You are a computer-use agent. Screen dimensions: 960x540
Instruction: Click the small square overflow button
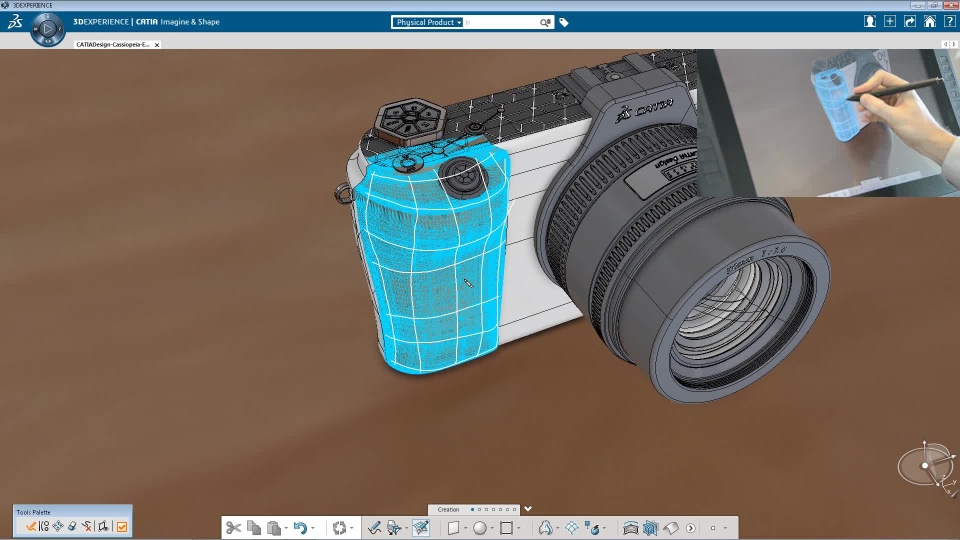click(x=713, y=528)
